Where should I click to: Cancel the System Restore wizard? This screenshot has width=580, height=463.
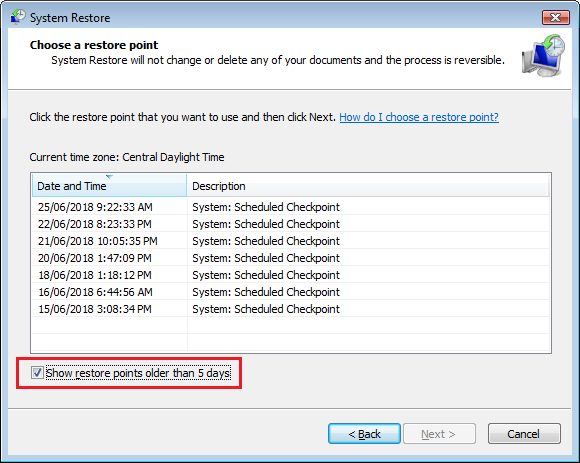pyautogui.click(x=524, y=433)
